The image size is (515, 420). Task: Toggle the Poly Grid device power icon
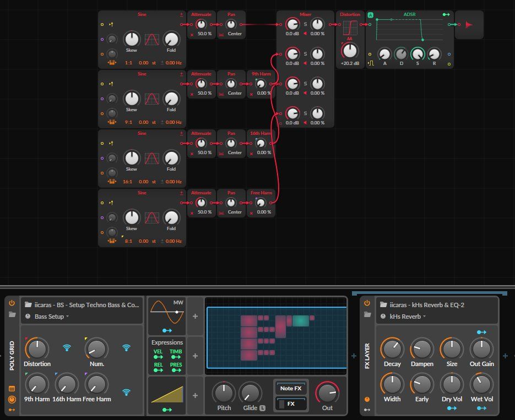12,303
